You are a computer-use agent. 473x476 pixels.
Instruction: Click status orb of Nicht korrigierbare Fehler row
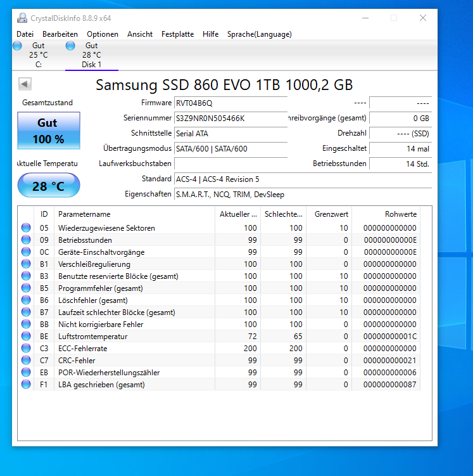pyautogui.click(x=26, y=324)
